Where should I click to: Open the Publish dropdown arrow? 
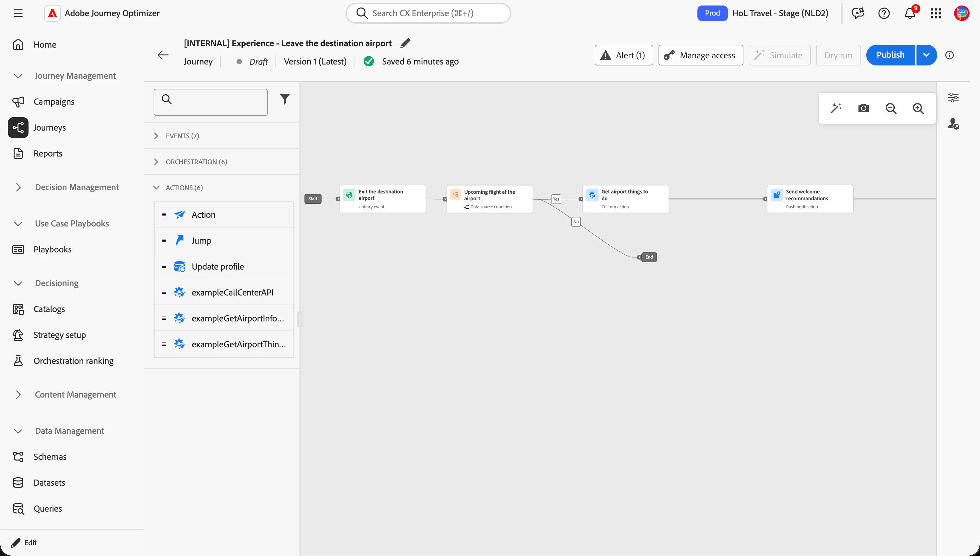point(927,55)
